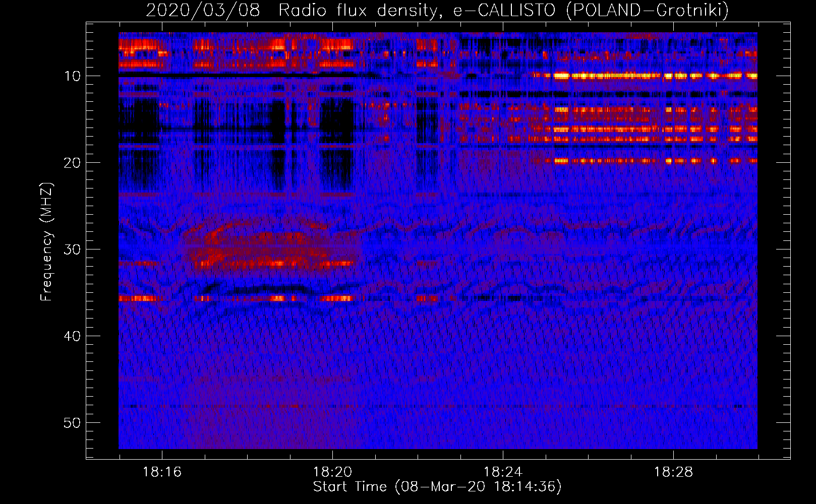
Task: Click the '40' frequency tick label
Action: click(x=73, y=336)
